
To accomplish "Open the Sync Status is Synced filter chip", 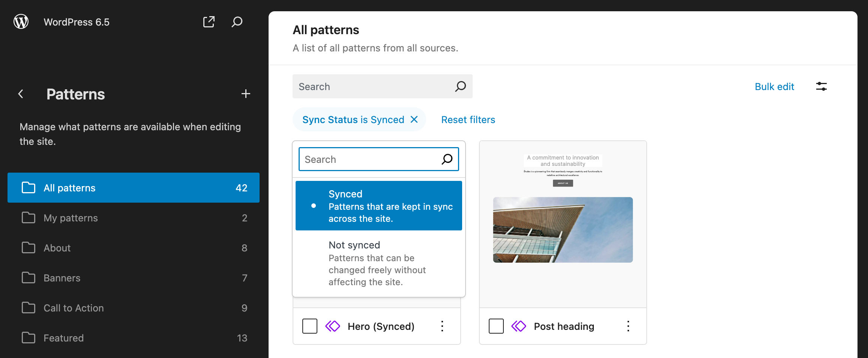I will point(353,120).
